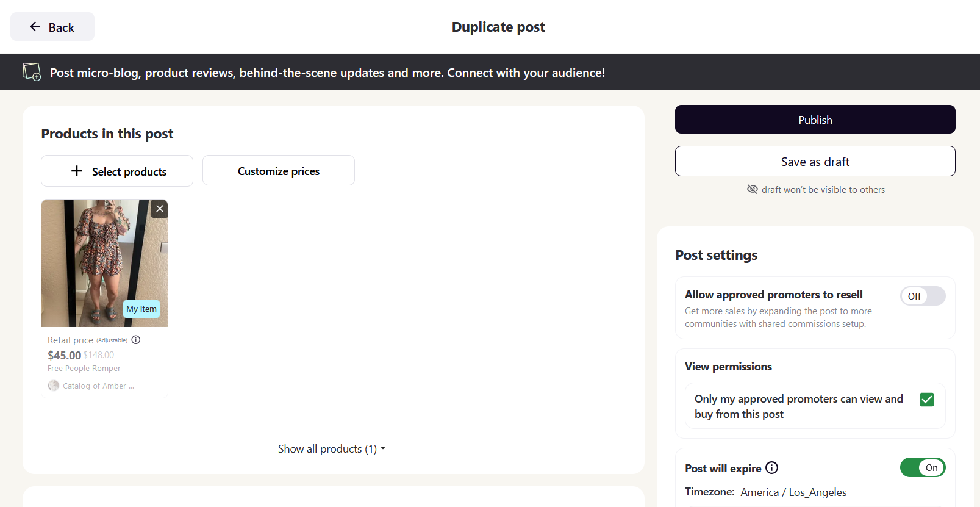Viewport: 980px width, 507px height.
Task: Open the romper product thumbnail
Action: pos(104,263)
